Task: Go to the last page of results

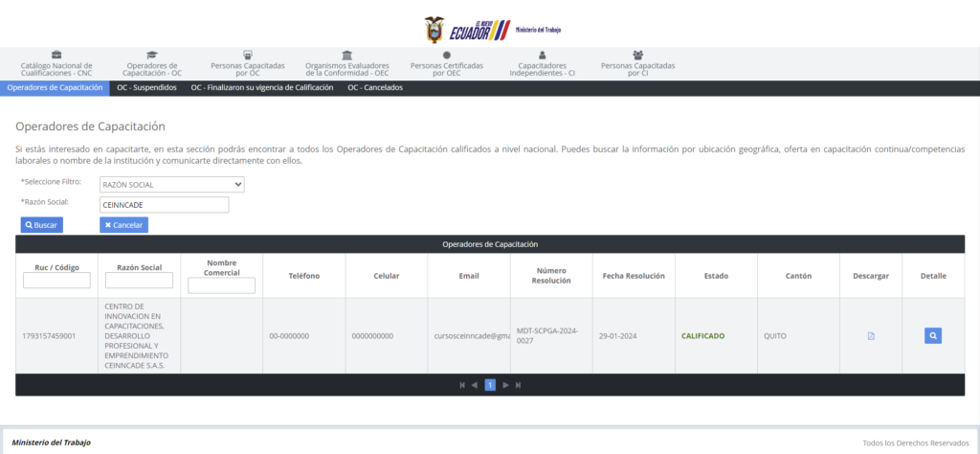Action: tap(518, 385)
